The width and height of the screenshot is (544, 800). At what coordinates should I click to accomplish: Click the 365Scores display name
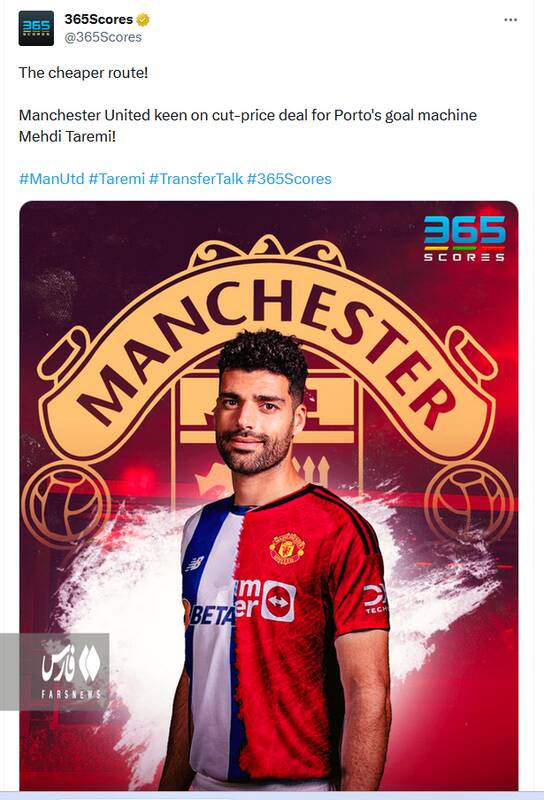click(x=98, y=19)
